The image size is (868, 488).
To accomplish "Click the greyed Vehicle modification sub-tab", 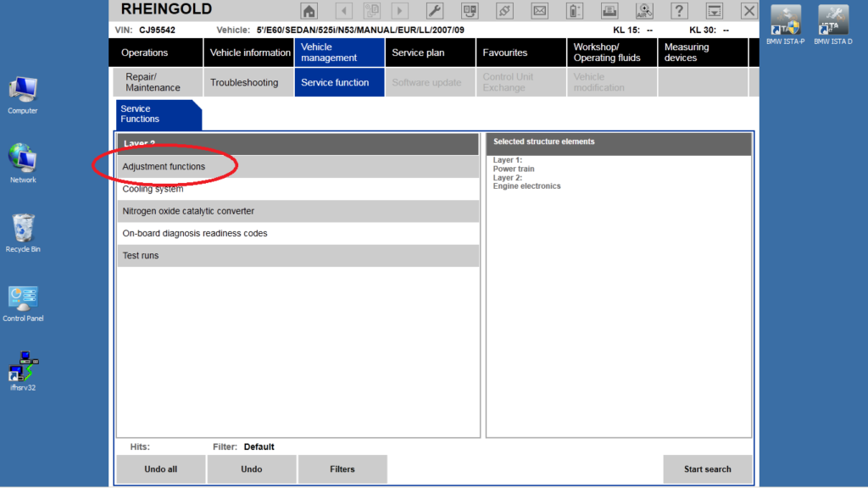I will (x=612, y=82).
